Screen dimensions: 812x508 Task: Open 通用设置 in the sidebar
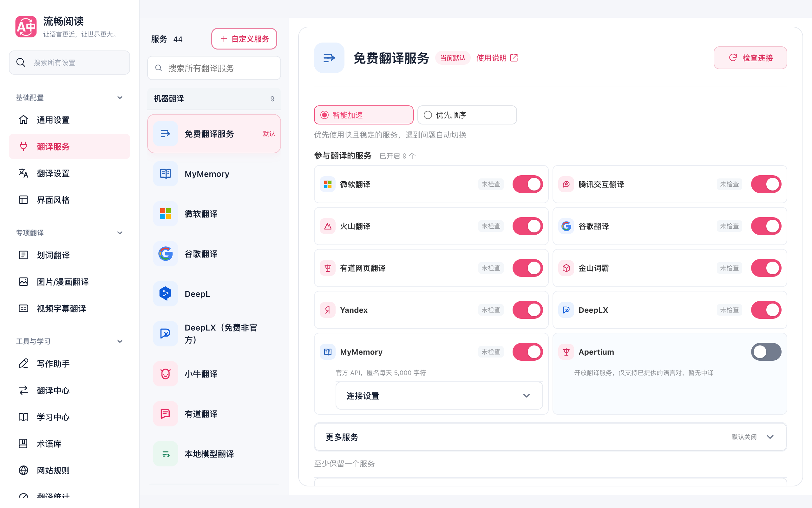tap(69, 120)
